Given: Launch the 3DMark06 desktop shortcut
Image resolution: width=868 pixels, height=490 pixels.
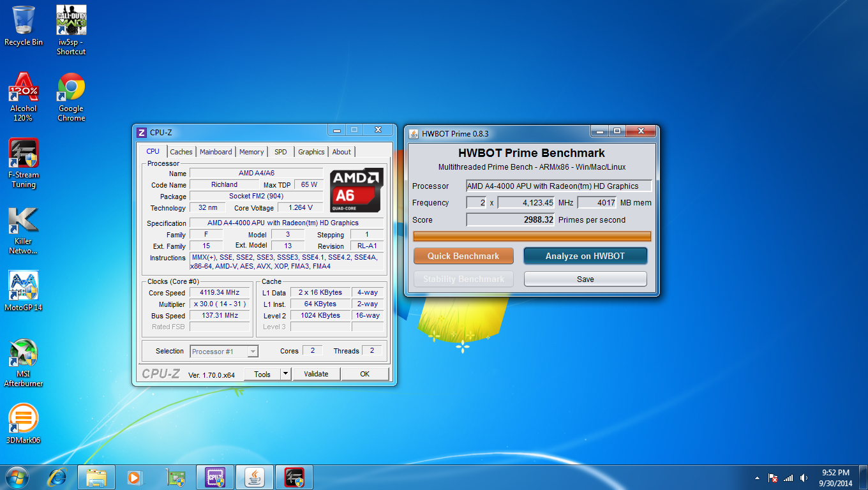Looking at the screenshot, I should [23, 424].
